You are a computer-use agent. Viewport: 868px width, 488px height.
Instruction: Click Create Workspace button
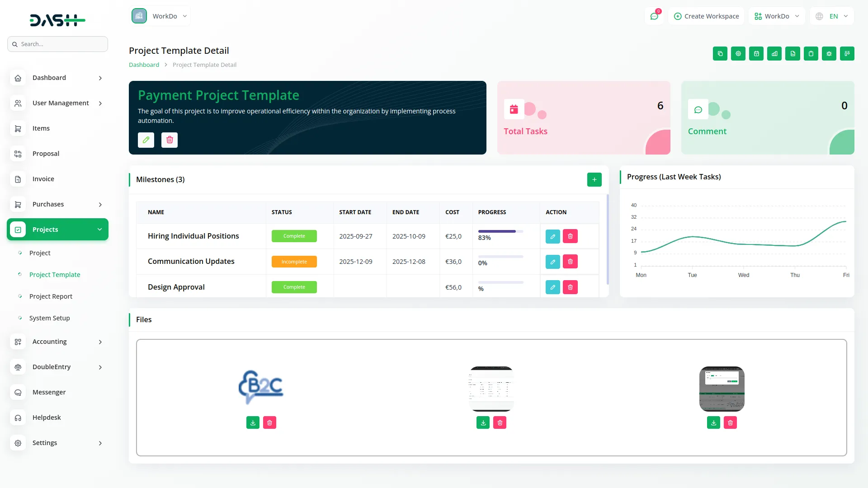pos(706,16)
